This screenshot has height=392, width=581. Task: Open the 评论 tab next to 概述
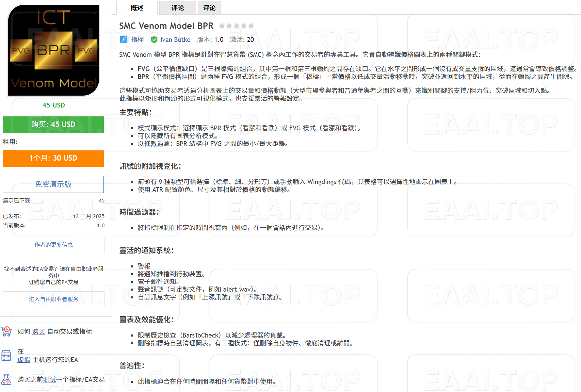point(177,8)
